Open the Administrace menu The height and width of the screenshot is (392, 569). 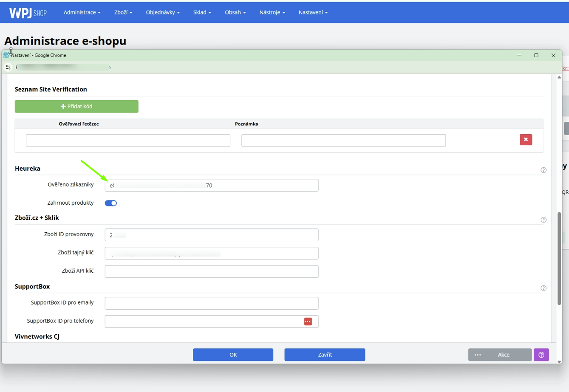[82, 12]
